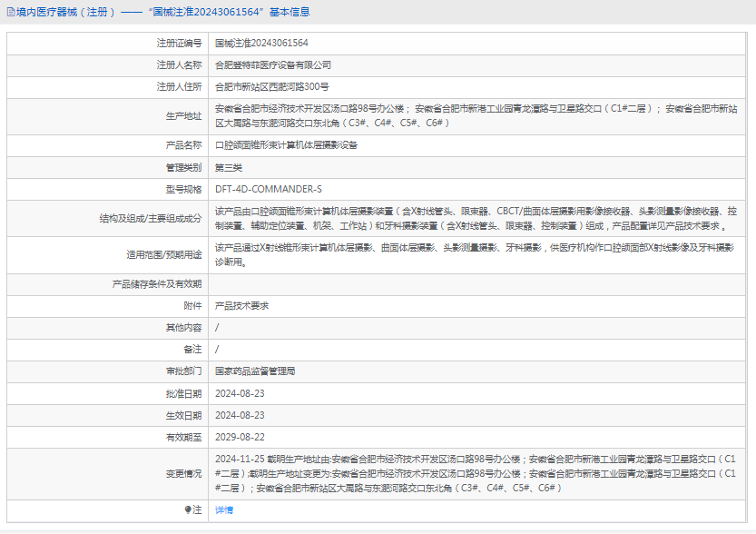Select the 批准日期 value 2024-08-23
The image size is (756, 534).
(x=240, y=393)
